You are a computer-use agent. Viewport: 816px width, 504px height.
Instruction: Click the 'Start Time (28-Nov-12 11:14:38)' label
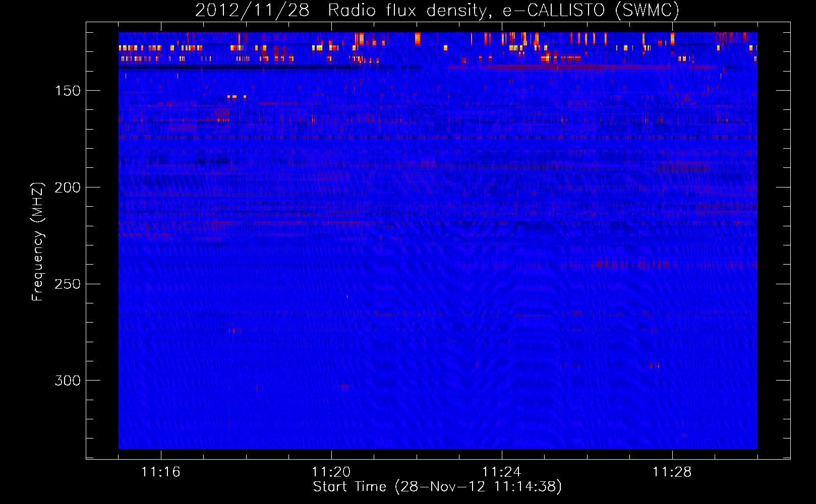[x=437, y=487]
